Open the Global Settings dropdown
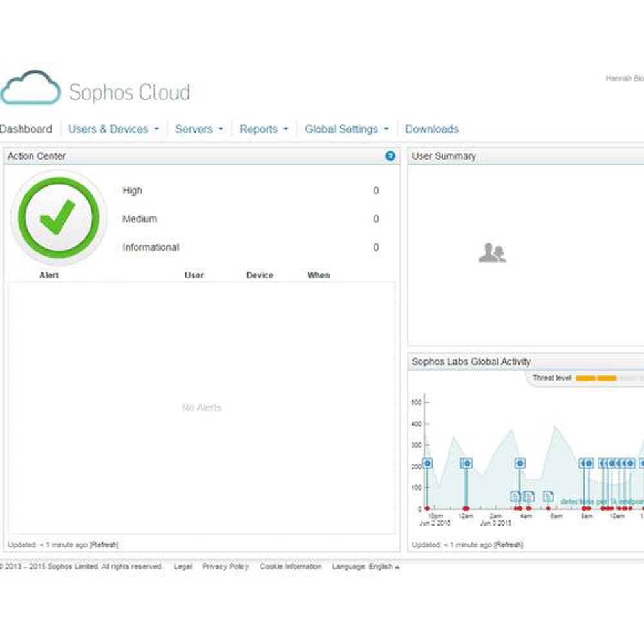The image size is (644, 644). [x=346, y=129]
